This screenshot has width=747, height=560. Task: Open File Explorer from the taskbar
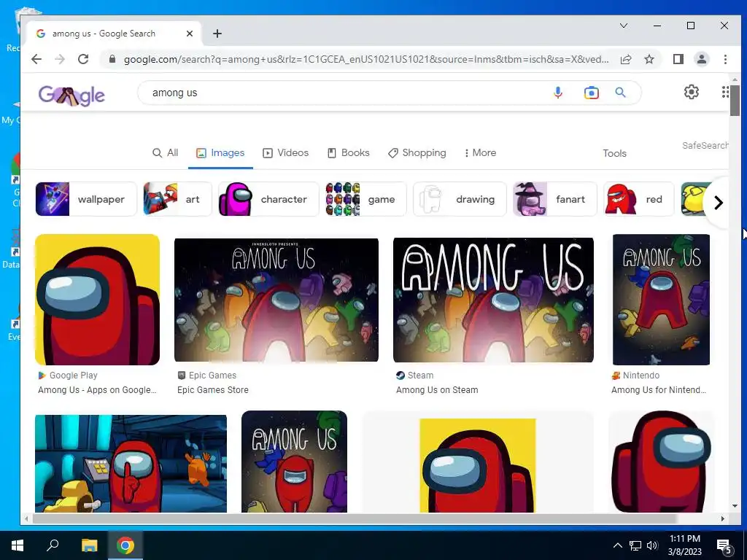click(x=89, y=545)
